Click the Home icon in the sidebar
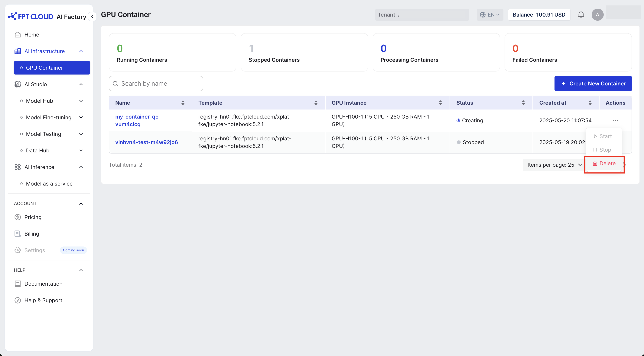The width and height of the screenshot is (644, 356). click(18, 34)
